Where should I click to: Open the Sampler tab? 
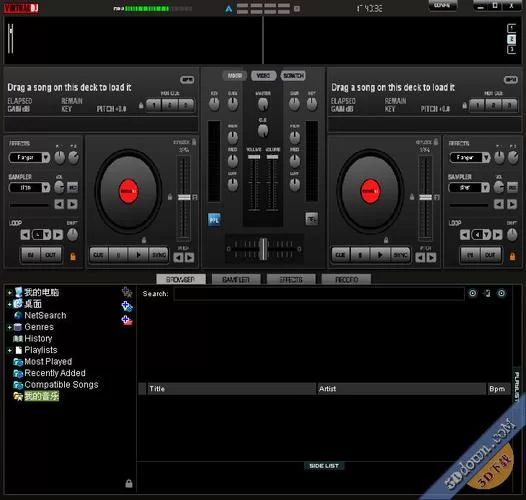click(x=236, y=279)
